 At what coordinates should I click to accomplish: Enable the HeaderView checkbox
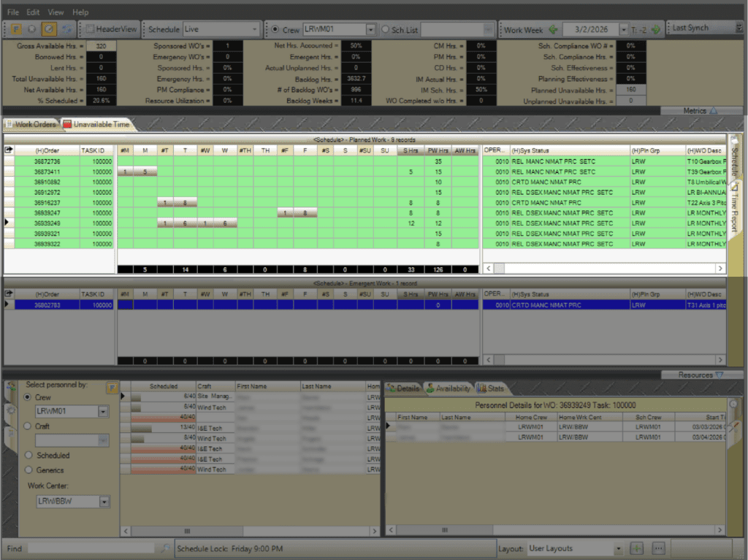90,29
